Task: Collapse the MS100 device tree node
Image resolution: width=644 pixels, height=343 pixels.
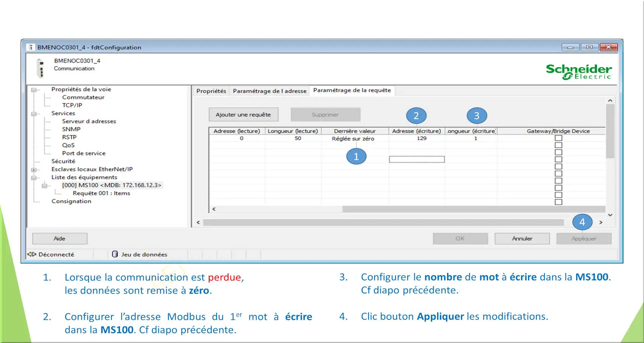Action: 44,186
